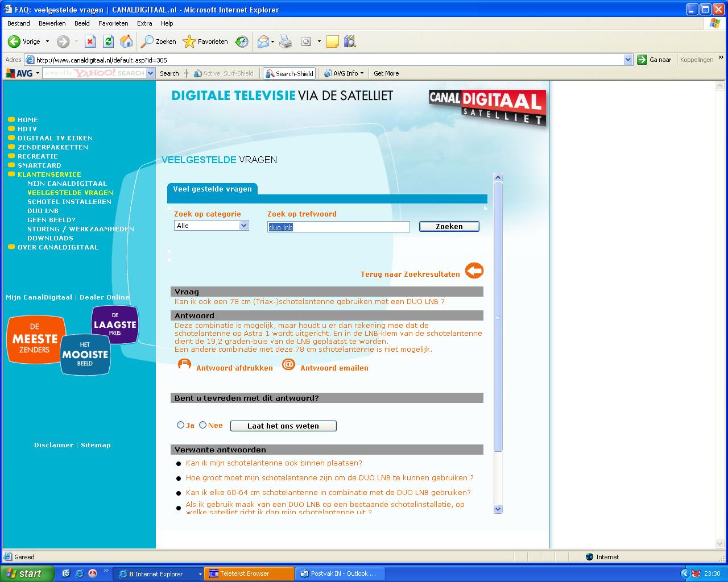
Task: Select the Ja radio button
Action: (181, 425)
